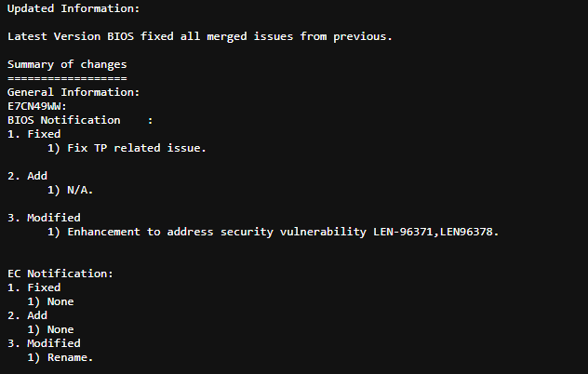Image resolution: width=588 pixels, height=374 pixels.
Task: Click the LEN96378 identifier text
Action: click(466, 232)
